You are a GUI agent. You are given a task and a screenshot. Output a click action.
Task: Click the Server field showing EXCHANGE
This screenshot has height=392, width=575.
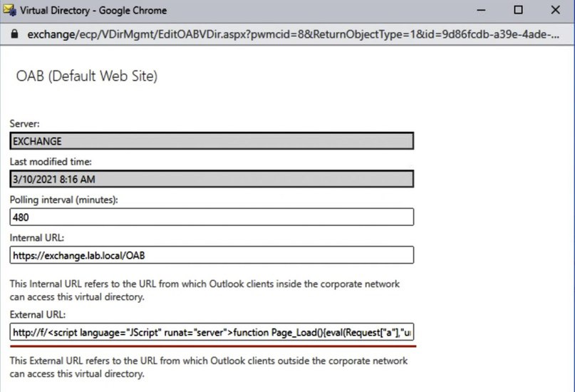coord(212,141)
